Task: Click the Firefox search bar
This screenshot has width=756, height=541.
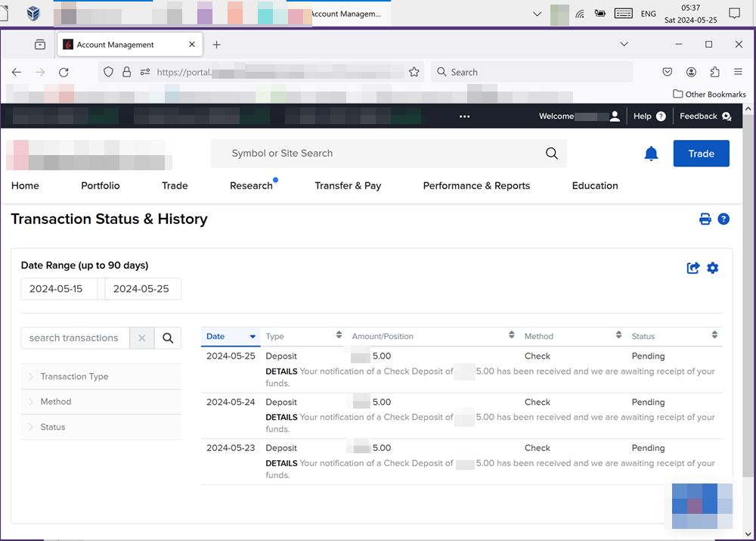Action: coord(531,72)
